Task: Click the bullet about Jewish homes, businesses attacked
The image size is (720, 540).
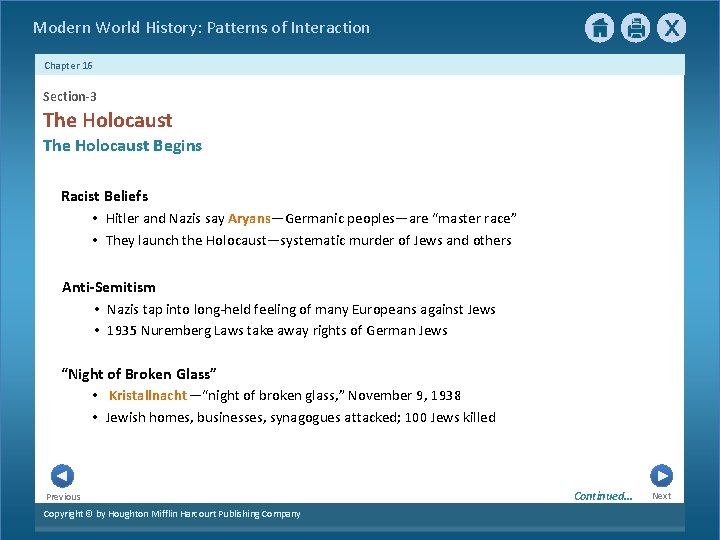Action: click(301, 417)
